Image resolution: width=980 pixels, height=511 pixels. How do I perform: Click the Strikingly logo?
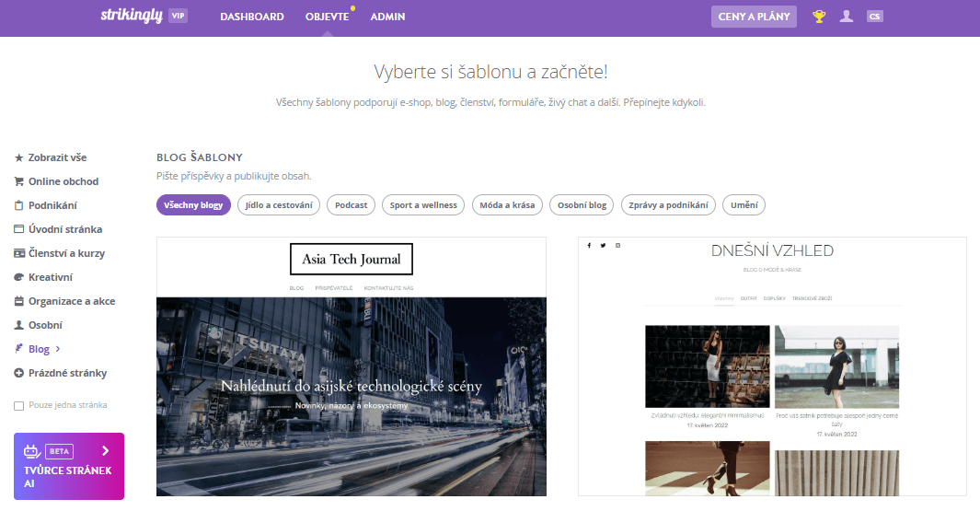click(132, 16)
